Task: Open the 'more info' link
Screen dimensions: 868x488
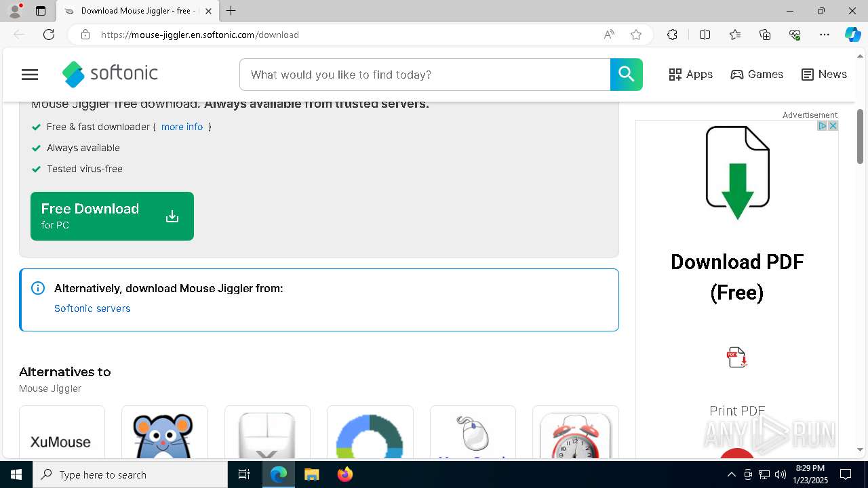Action: coord(182,127)
